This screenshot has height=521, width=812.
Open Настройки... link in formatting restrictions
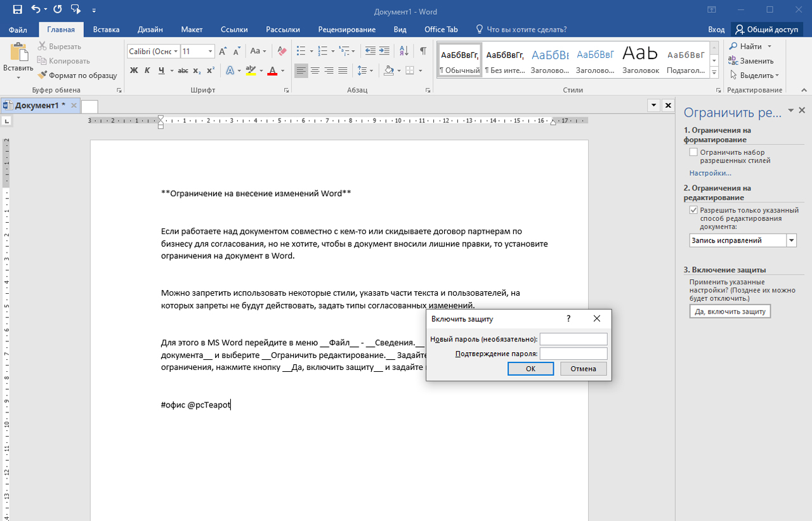[710, 173]
